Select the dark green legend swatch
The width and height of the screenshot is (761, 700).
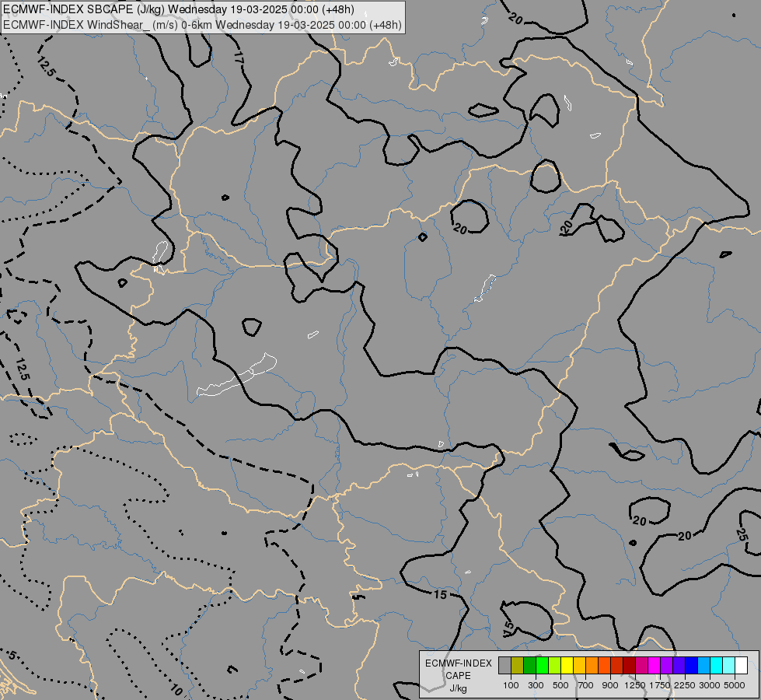(x=529, y=666)
